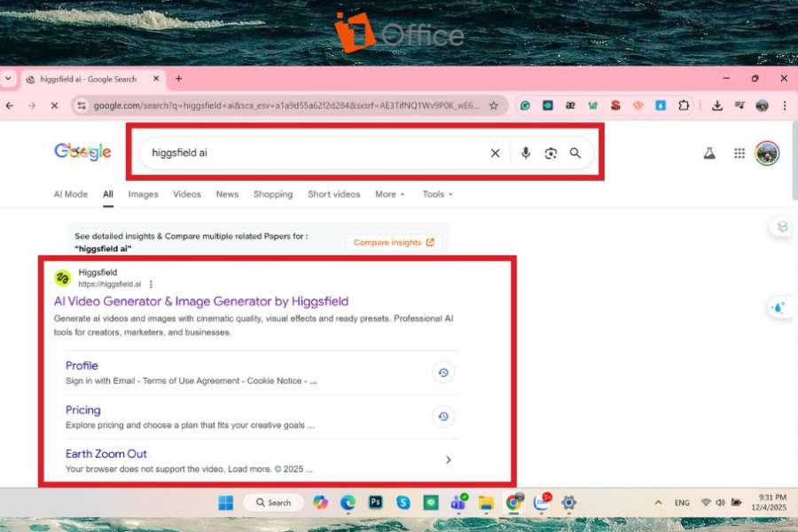Open history icon beside Pricing sitelink
This screenshot has height=532, width=798.
443,417
